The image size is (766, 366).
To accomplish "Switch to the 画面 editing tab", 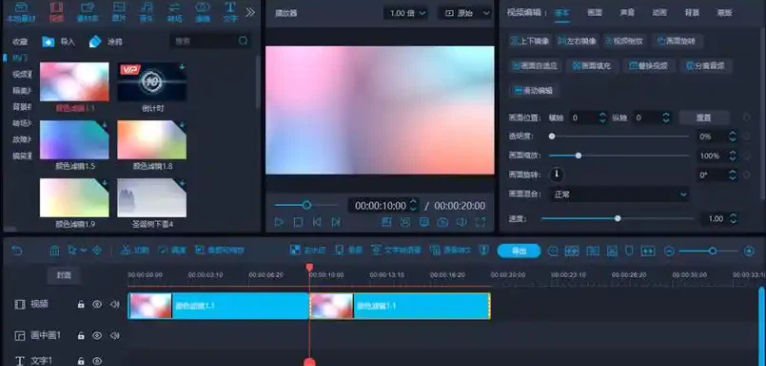I will (595, 13).
